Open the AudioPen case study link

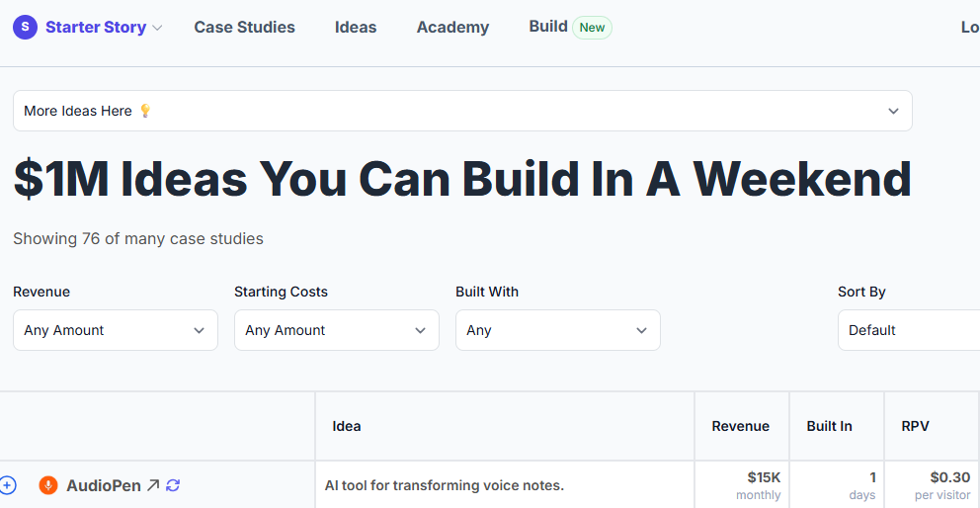pos(104,485)
